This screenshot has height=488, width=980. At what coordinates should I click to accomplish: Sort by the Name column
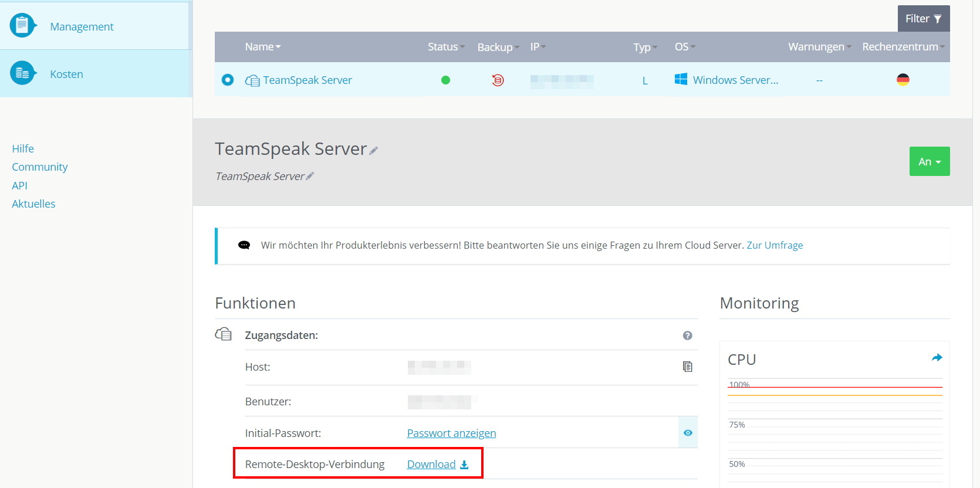263,46
